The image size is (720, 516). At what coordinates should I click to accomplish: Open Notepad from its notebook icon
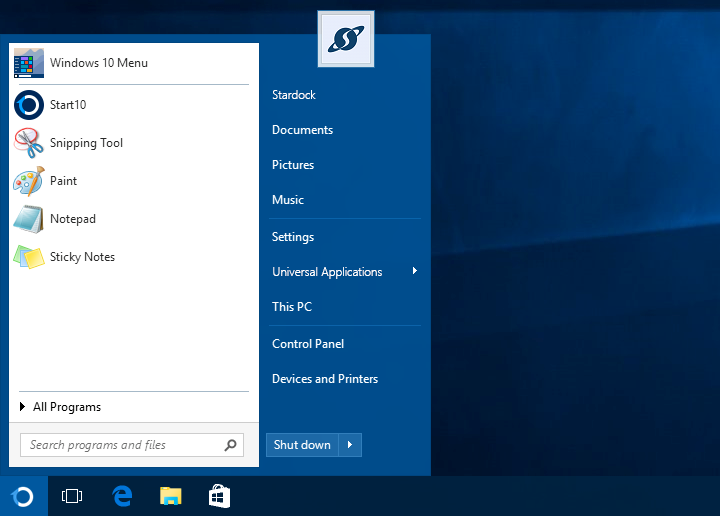click(28, 219)
